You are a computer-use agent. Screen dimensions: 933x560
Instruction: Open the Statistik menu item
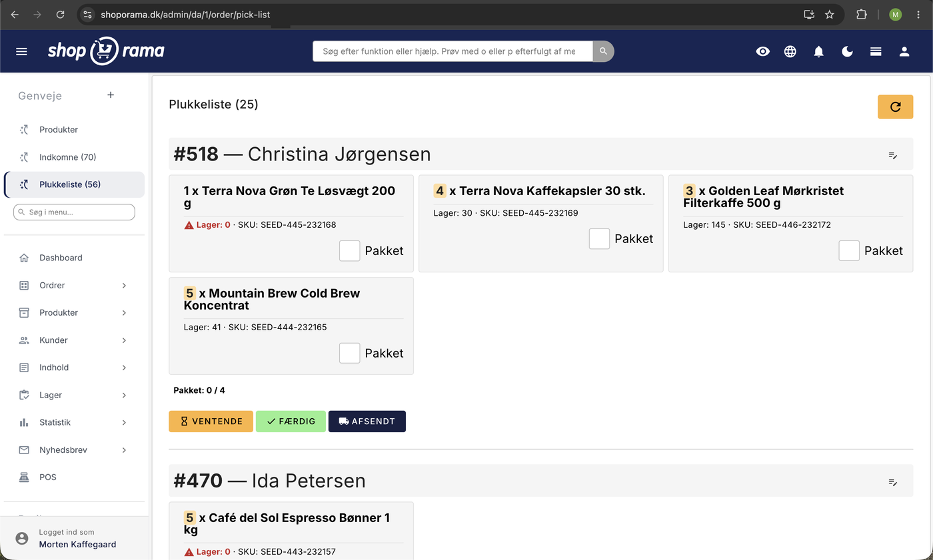(55, 422)
